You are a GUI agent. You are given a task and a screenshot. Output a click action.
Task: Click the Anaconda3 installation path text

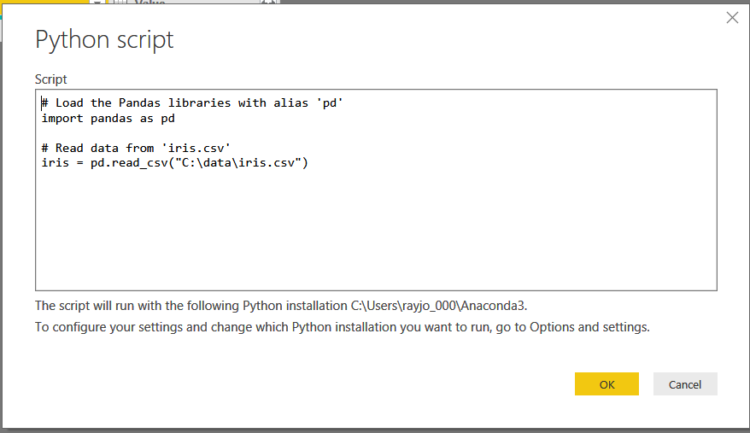(x=439, y=305)
